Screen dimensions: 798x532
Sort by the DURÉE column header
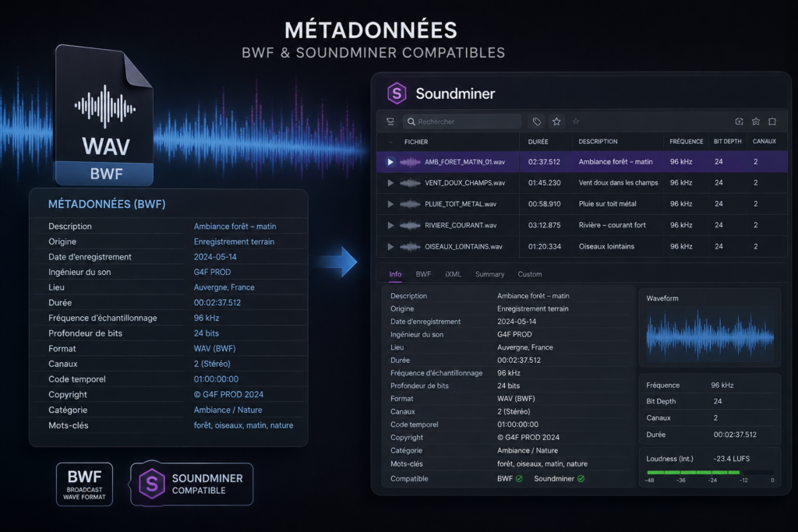538,142
